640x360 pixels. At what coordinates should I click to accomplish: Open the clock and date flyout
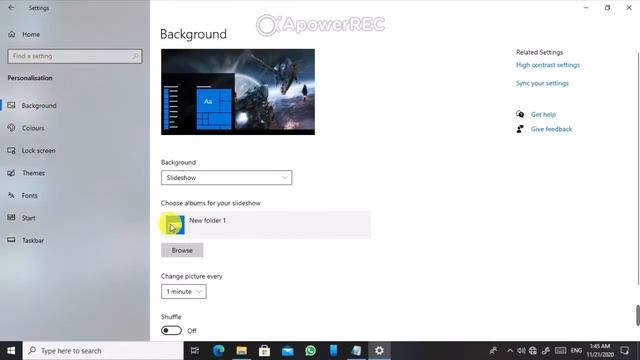pos(600,351)
